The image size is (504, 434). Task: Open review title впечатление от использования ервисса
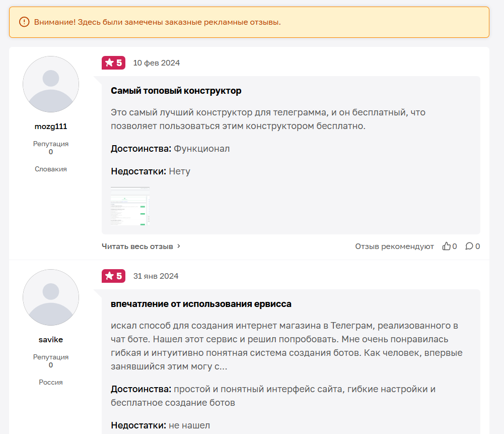[201, 304]
